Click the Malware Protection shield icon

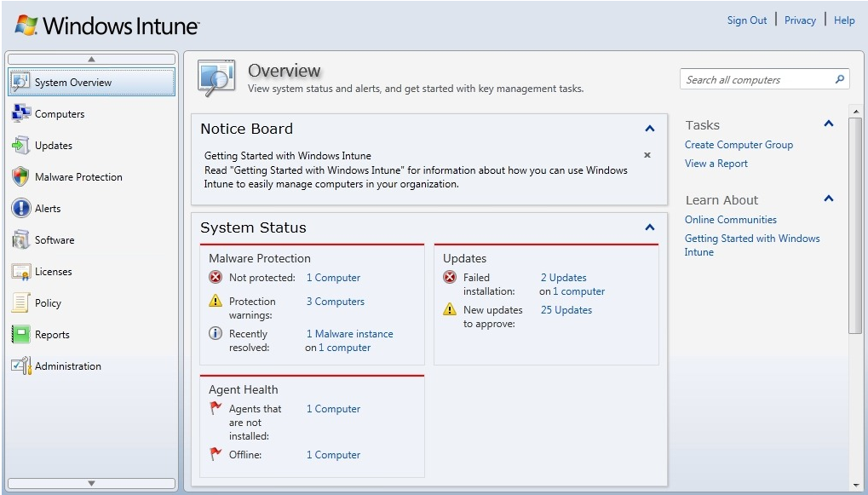tap(20, 176)
